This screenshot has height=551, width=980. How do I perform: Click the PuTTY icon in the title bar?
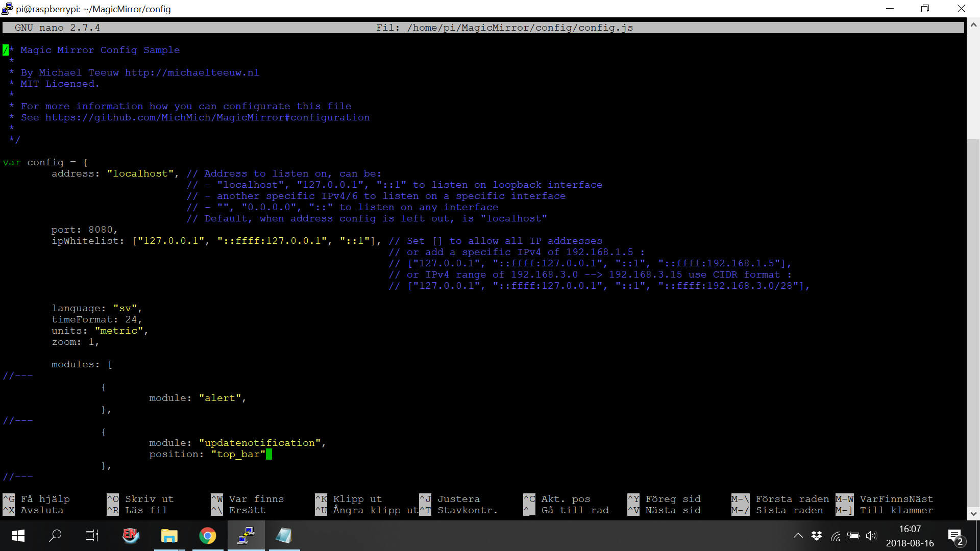tap(7, 9)
